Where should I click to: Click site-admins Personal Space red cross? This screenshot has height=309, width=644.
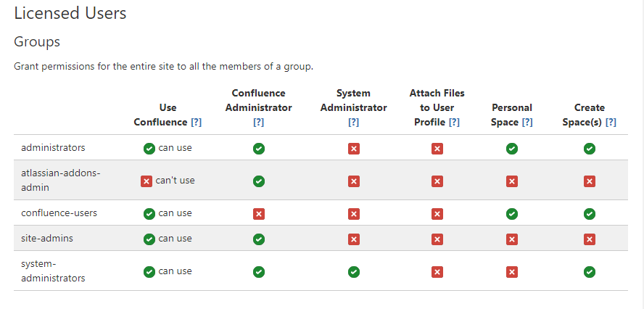click(512, 239)
